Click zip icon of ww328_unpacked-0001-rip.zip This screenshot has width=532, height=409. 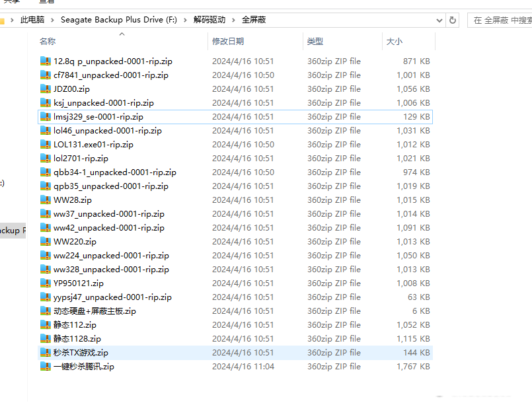(46, 270)
